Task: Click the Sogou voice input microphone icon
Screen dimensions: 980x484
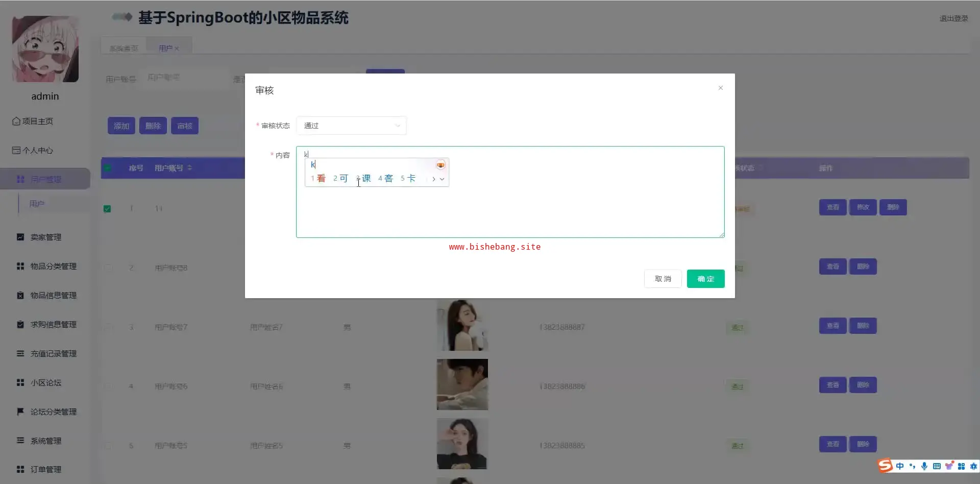Action: pos(924,466)
